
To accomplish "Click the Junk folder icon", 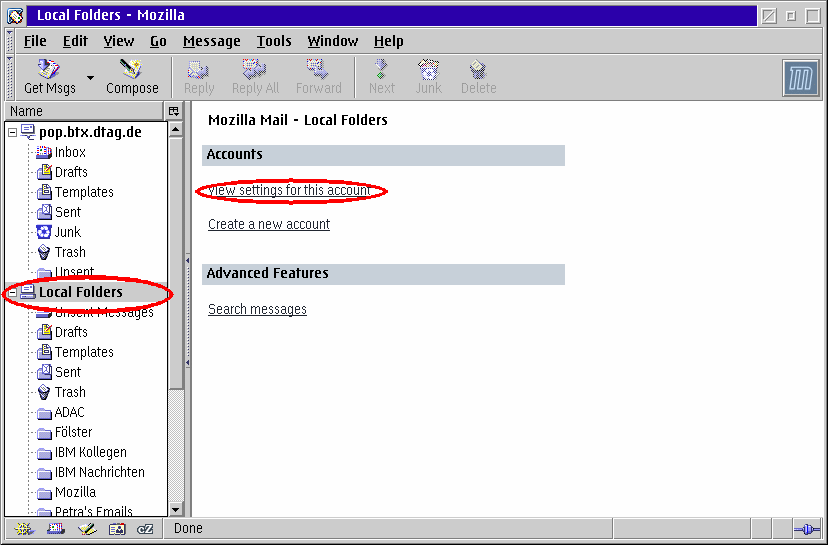I will click(x=44, y=232).
